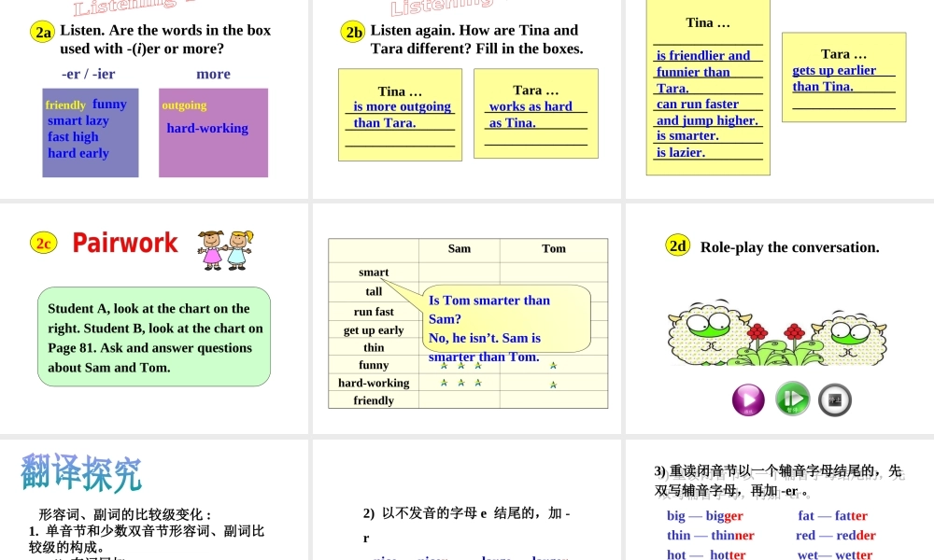This screenshot has width=934, height=560.
Task: Click the 'tall' row label in table
Action: pyautogui.click(x=374, y=291)
